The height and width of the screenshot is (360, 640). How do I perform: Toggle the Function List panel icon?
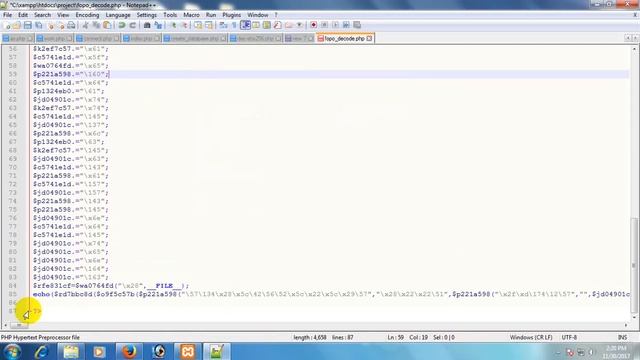coord(278,25)
